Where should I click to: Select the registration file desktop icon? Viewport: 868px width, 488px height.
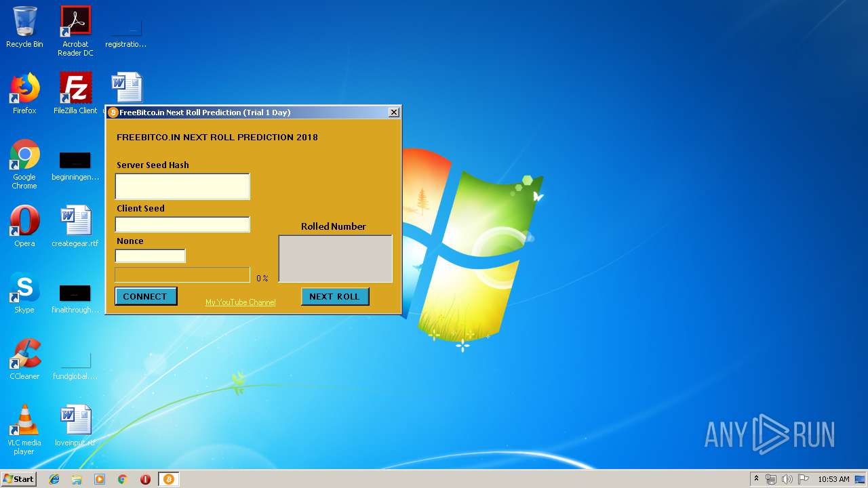(126, 31)
